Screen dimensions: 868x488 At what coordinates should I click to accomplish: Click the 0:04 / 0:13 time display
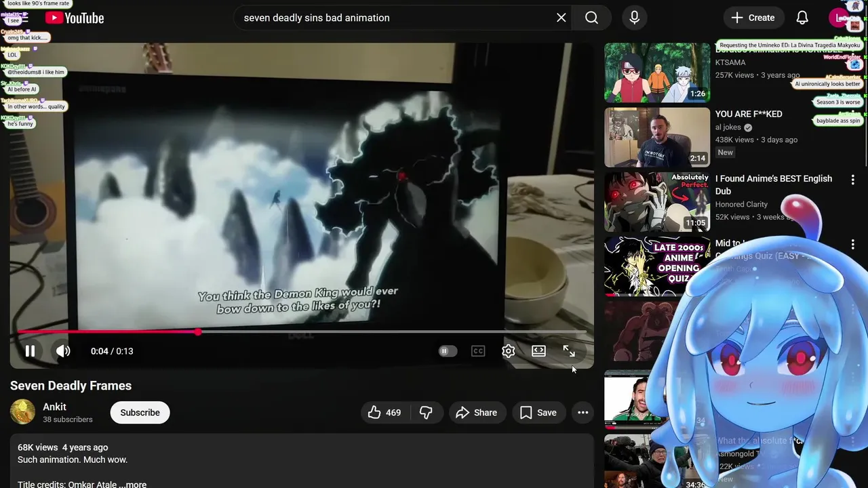coord(112,351)
